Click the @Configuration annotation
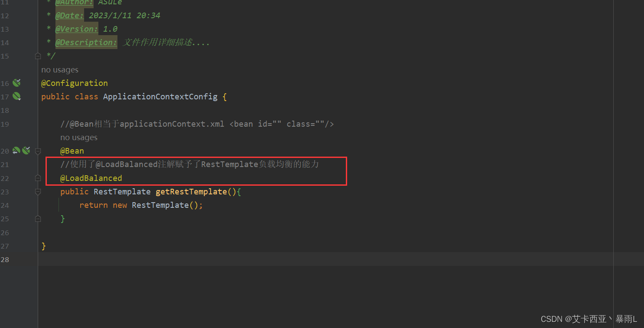 (75, 83)
